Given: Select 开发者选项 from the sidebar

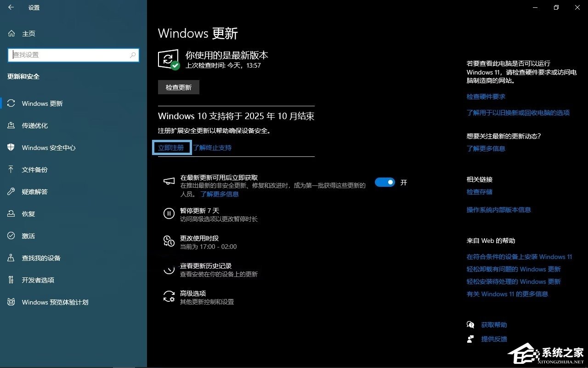Looking at the screenshot, I should 11,280.
